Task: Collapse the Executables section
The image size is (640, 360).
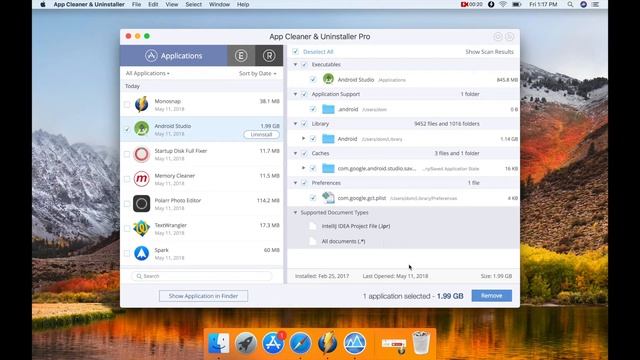Action: click(x=296, y=64)
